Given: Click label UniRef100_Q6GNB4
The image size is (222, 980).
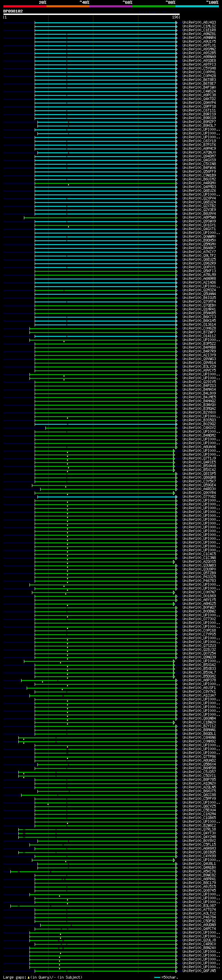Looking at the screenshot, I should (x=199, y=718).
